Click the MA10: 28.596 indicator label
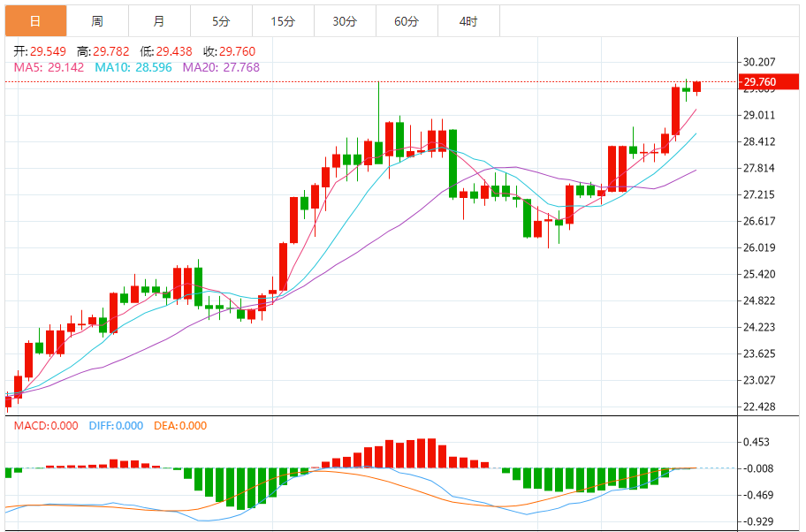Viewport: 806px width, 532px height. pos(133,67)
